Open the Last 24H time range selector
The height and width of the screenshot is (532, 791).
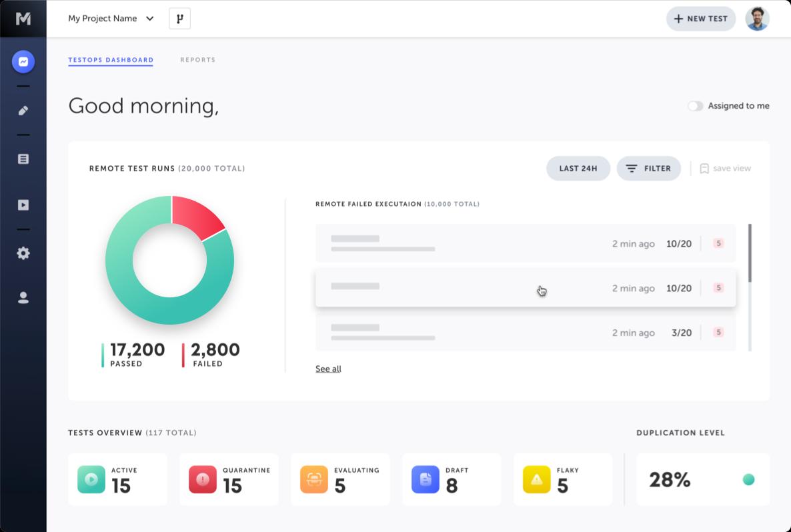click(578, 169)
